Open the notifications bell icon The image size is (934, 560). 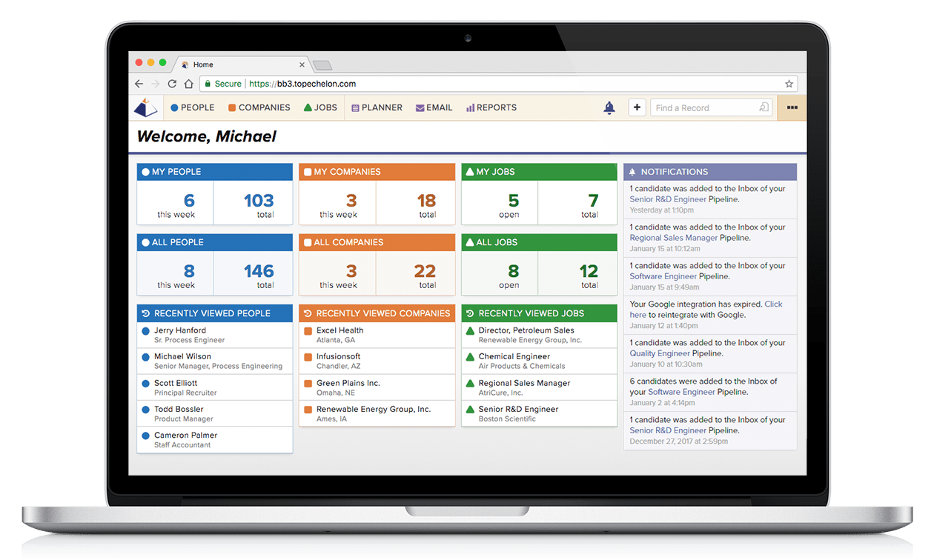(609, 108)
